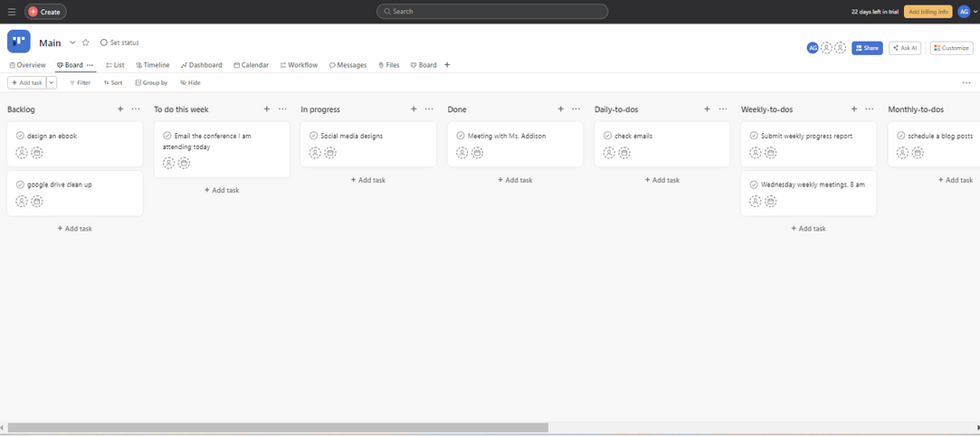Set due date for Social media designs
Image resolution: width=980 pixels, height=436 pixels.
(330, 152)
